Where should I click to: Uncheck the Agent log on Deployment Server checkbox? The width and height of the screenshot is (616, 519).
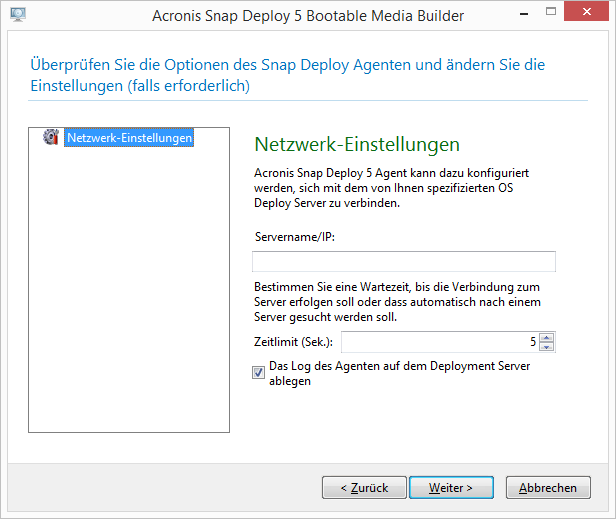point(258,372)
